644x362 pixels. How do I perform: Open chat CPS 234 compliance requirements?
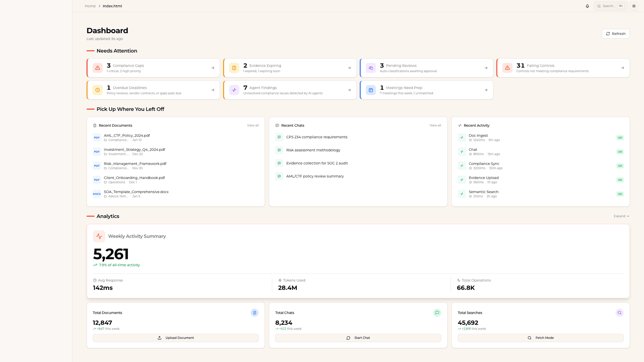[x=358, y=137]
